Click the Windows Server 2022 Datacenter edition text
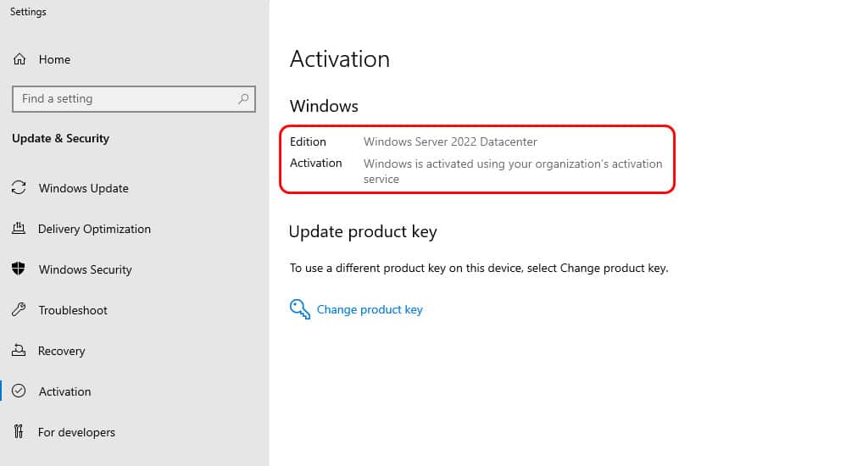This screenshot has width=868, height=466. [x=450, y=141]
